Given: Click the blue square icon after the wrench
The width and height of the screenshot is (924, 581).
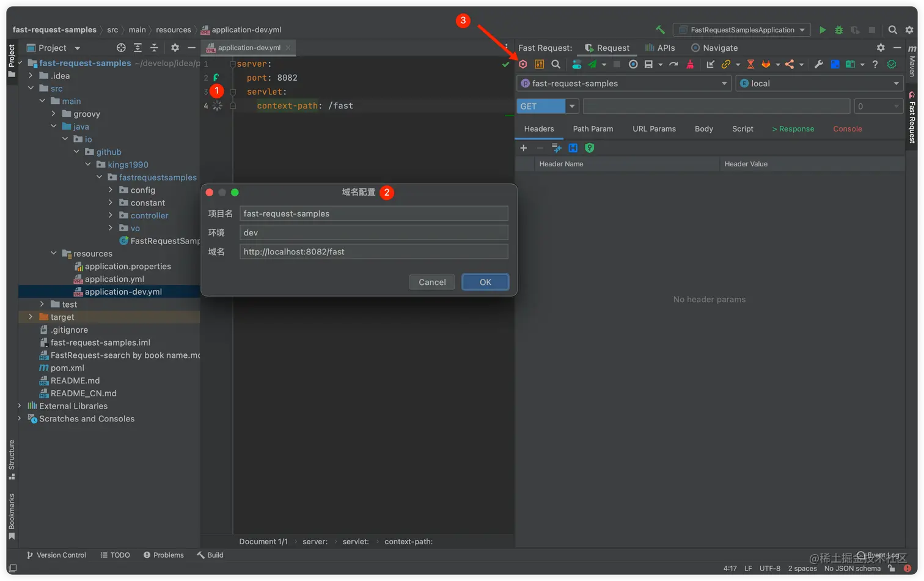Looking at the screenshot, I should click(x=835, y=64).
